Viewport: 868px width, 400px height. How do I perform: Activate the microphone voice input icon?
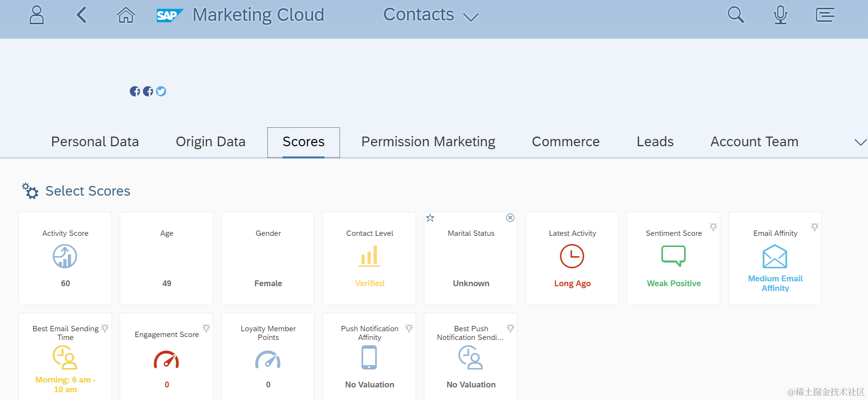point(780,15)
